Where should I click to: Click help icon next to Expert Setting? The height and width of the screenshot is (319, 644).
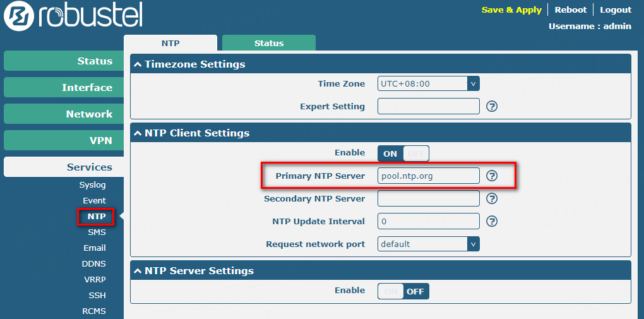492,106
